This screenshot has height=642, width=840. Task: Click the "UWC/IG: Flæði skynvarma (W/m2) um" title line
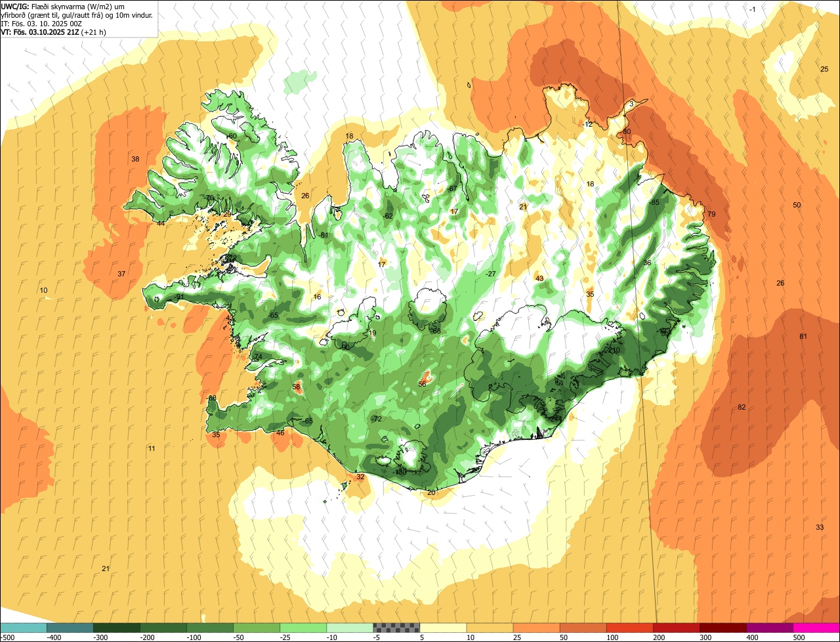click(63, 6)
